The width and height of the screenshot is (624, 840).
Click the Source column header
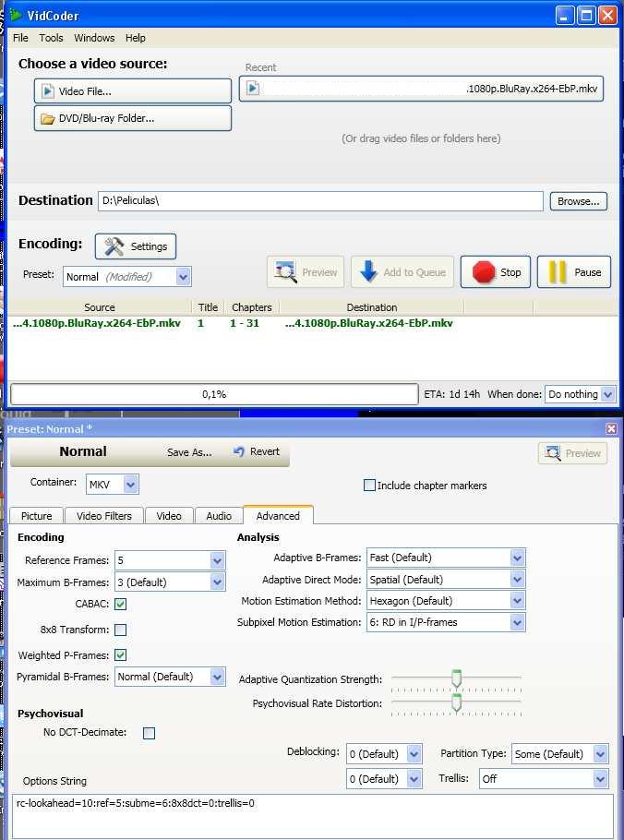click(100, 307)
